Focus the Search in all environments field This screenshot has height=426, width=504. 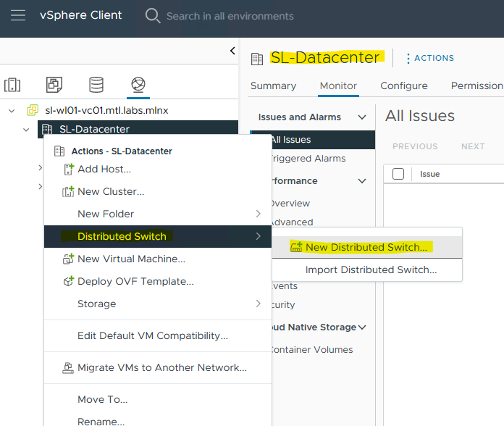pyautogui.click(x=230, y=16)
